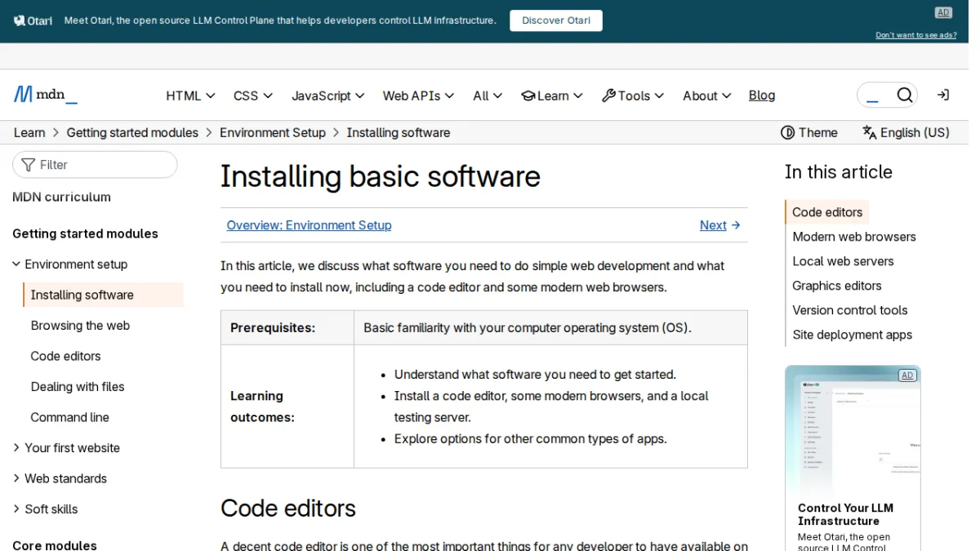Image resolution: width=980 pixels, height=551 pixels.
Task: Open Command line sidebar item
Action: [69, 417]
